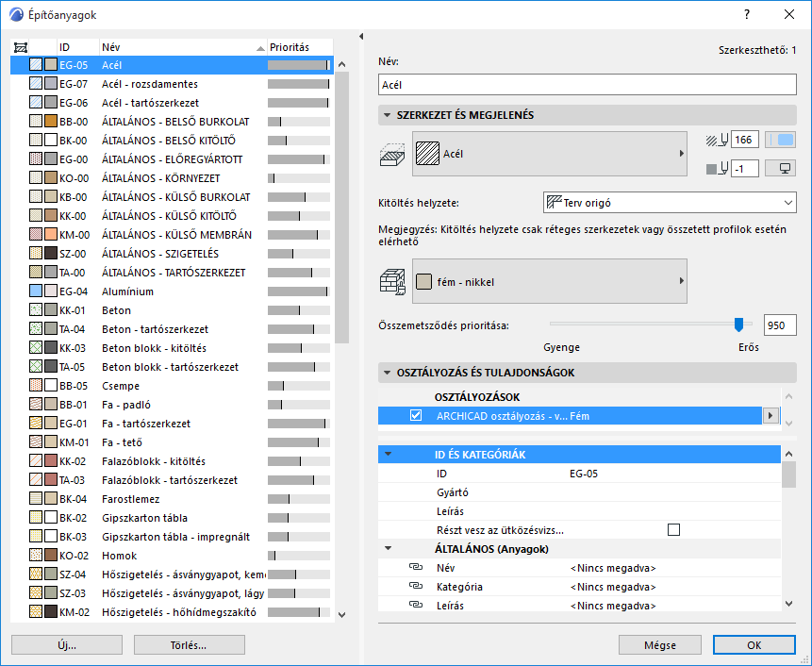
Task: Click the link icon beside Név property
Action: (416, 567)
